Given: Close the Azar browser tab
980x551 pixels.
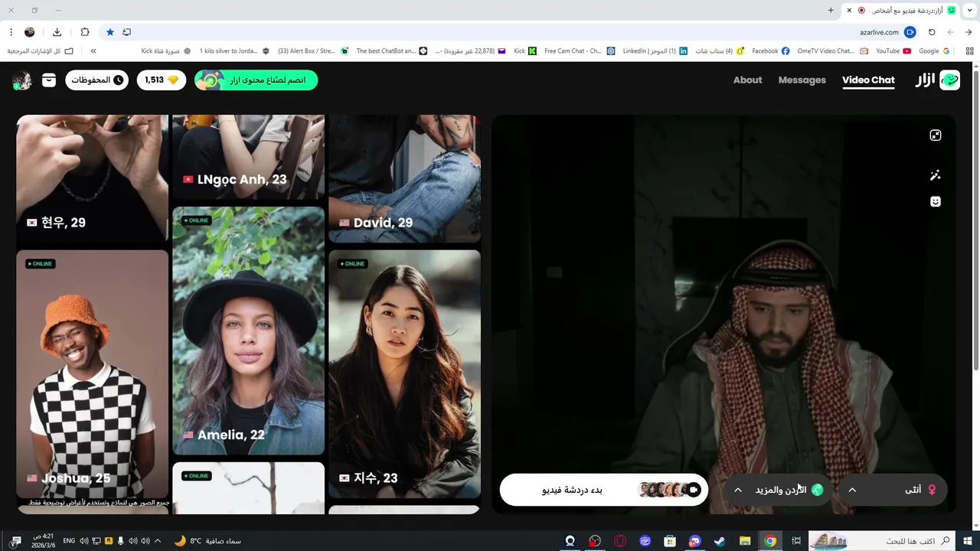Looking at the screenshot, I should (849, 10).
